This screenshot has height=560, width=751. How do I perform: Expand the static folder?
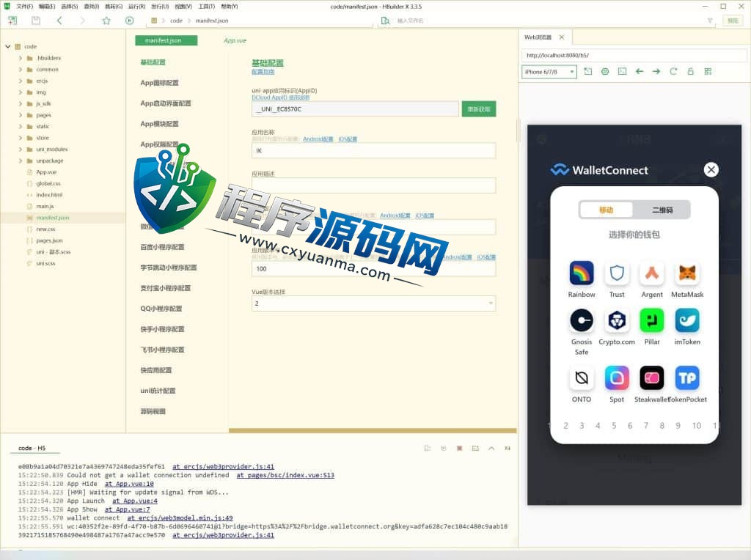click(x=20, y=126)
